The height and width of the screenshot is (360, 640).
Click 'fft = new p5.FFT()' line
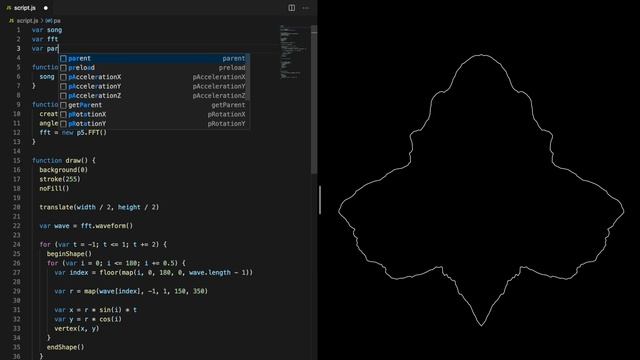(73, 133)
